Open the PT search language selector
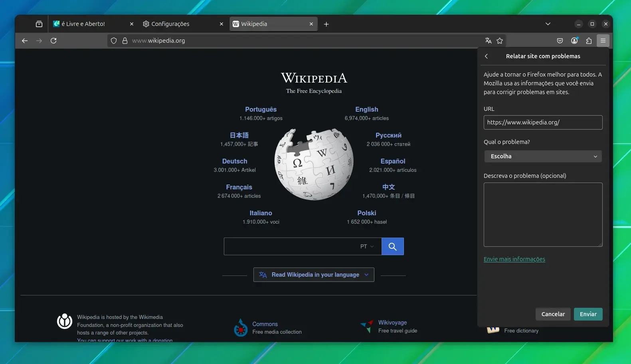631x364 pixels. click(x=367, y=246)
